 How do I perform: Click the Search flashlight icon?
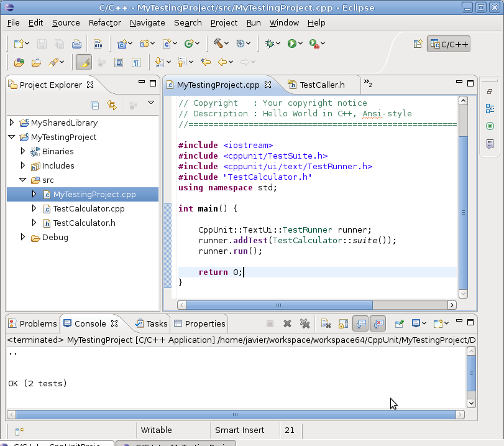(53, 62)
